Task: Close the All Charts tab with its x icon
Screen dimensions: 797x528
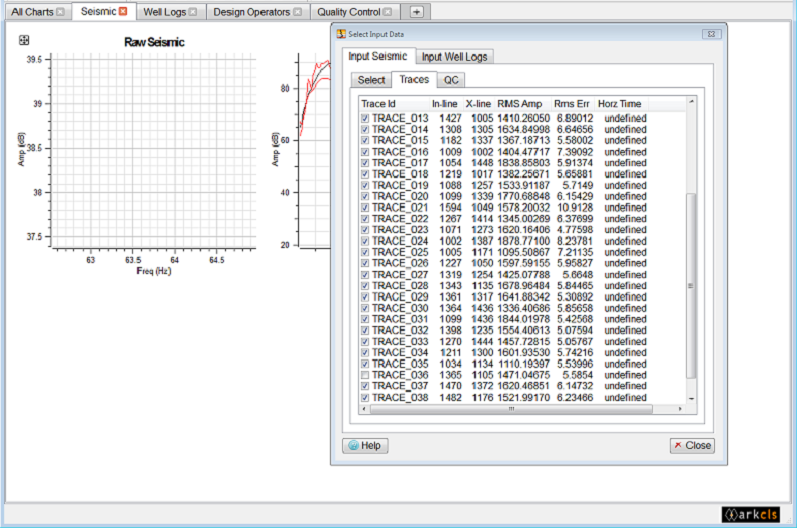Action: (x=60, y=12)
